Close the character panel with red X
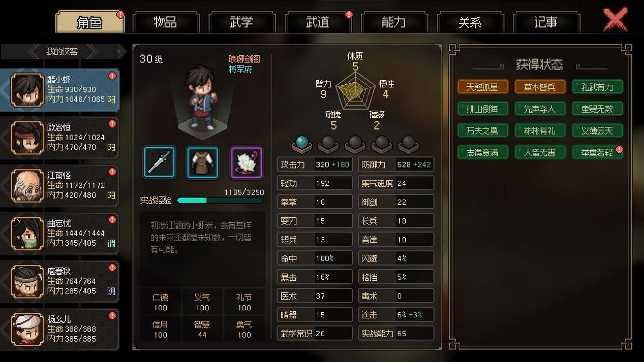Image resolution: width=644 pixels, height=362 pixels. tap(615, 20)
